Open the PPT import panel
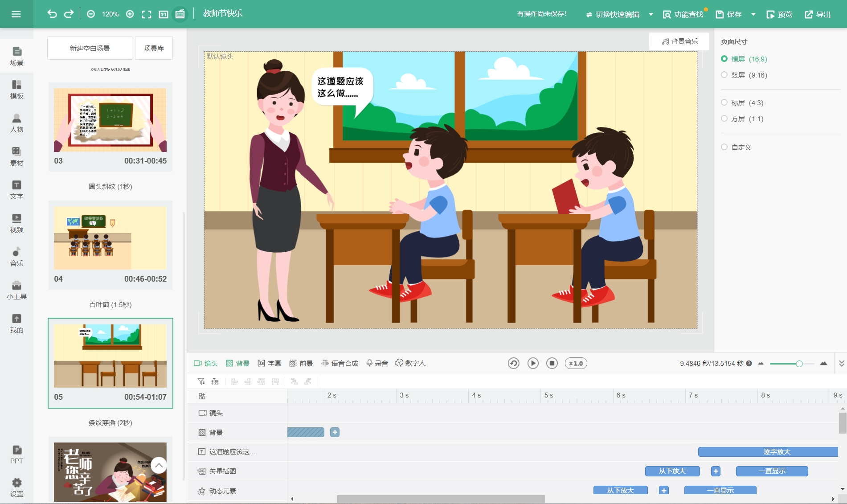Image resolution: width=847 pixels, height=504 pixels. click(x=16, y=455)
